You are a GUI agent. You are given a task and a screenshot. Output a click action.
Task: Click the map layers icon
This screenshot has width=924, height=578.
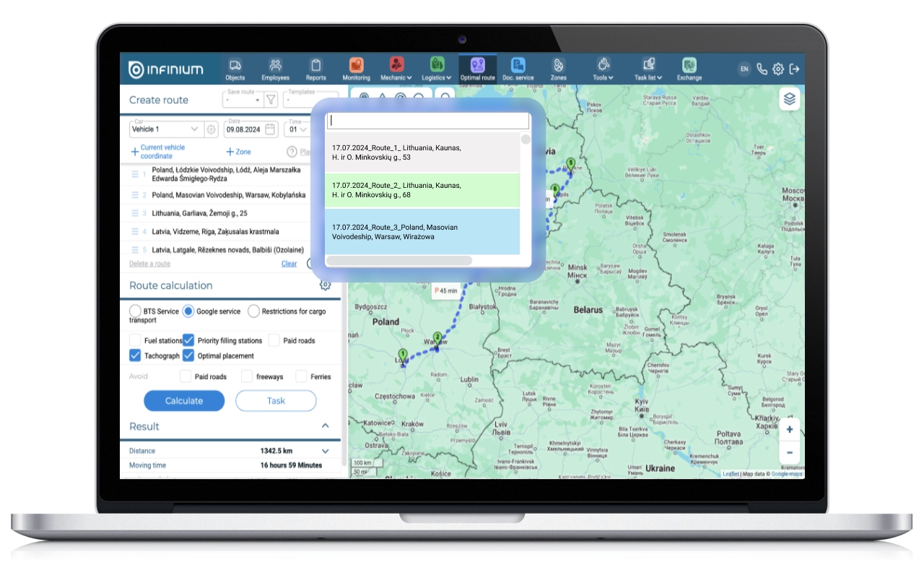789,100
